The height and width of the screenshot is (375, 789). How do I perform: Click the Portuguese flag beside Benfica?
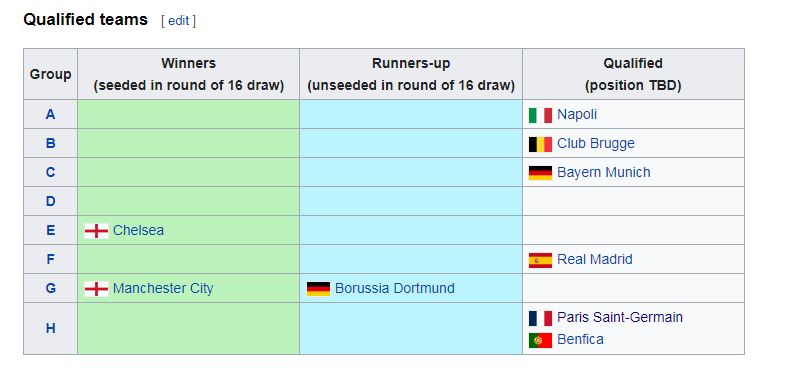tap(540, 340)
